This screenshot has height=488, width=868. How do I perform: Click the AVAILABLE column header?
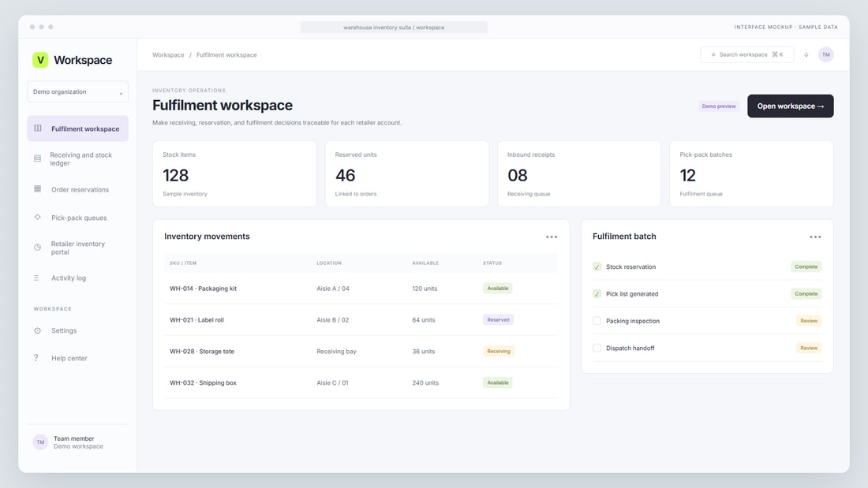[x=425, y=263]
